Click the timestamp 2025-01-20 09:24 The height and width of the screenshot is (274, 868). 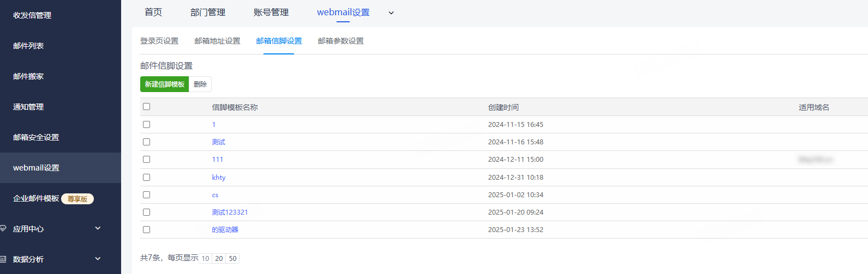(x=516, y=212)
